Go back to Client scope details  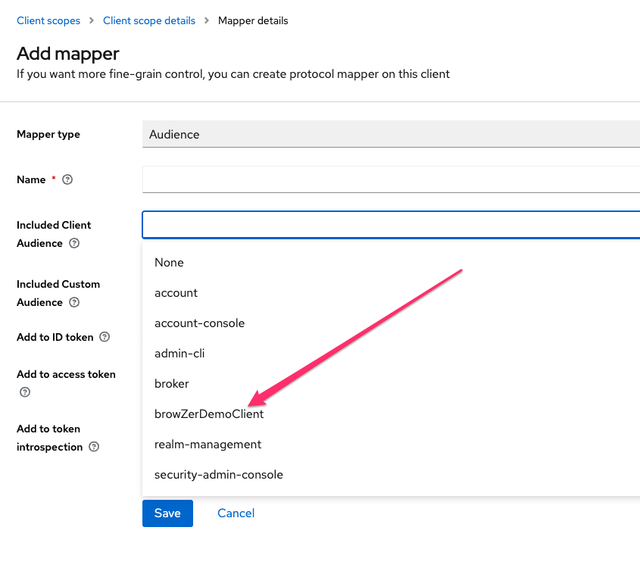tap(149, 21)
